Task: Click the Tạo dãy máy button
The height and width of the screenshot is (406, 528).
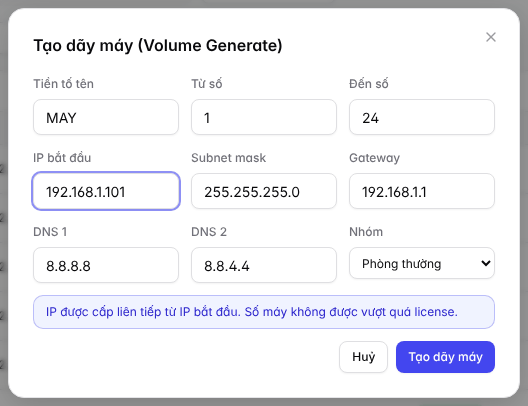Action: pyautogui.click(x=445, y=357)
